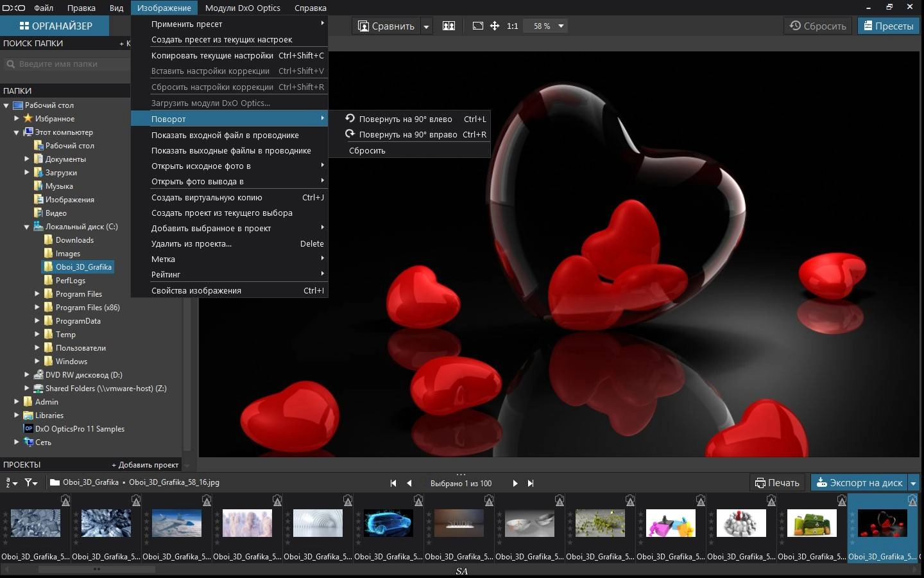Collapse Локальный диск (C:) node
The height and width of the screenshot is (578, 924).
click(x=27, y=227)
